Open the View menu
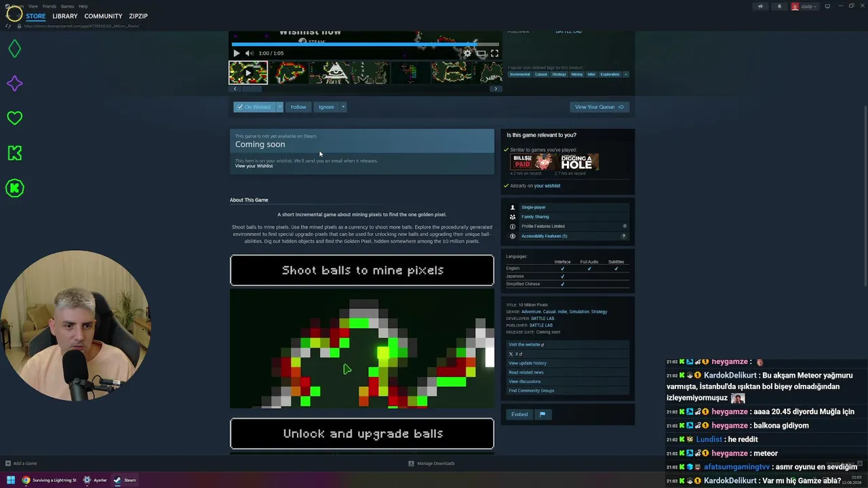Image resolution: width=868 pixels, height=488 pixels. point(33,6)
